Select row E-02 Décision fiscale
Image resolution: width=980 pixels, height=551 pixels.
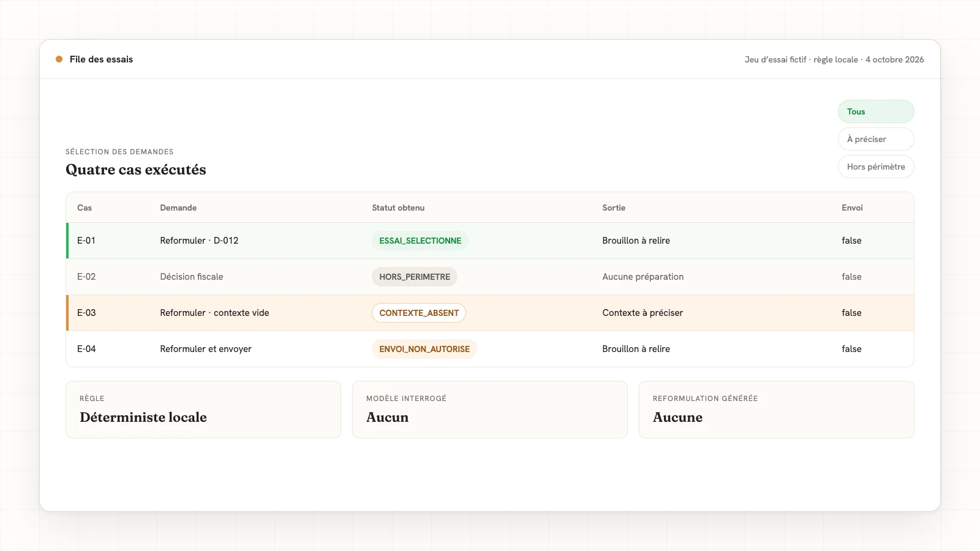click(490, 277)
